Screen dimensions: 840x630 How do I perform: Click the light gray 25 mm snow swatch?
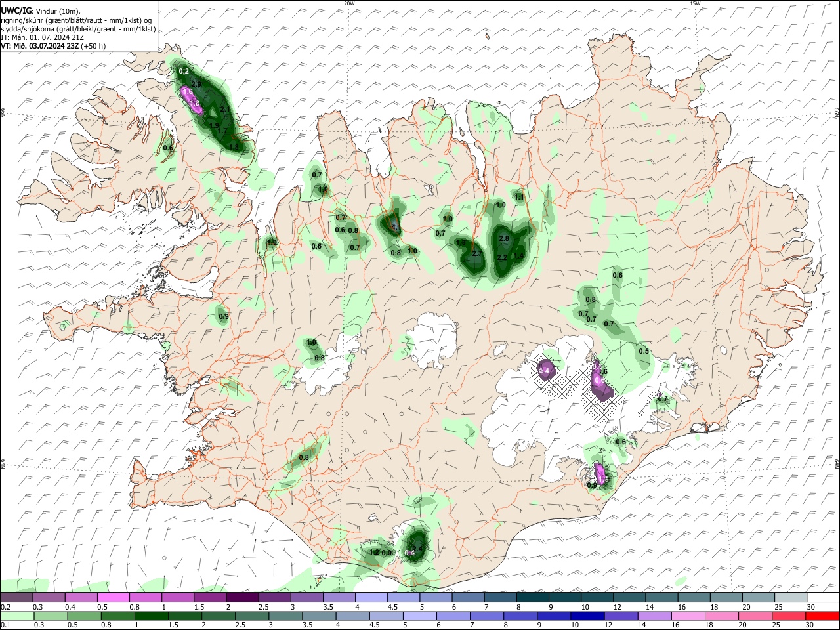(x=790, y=597)
